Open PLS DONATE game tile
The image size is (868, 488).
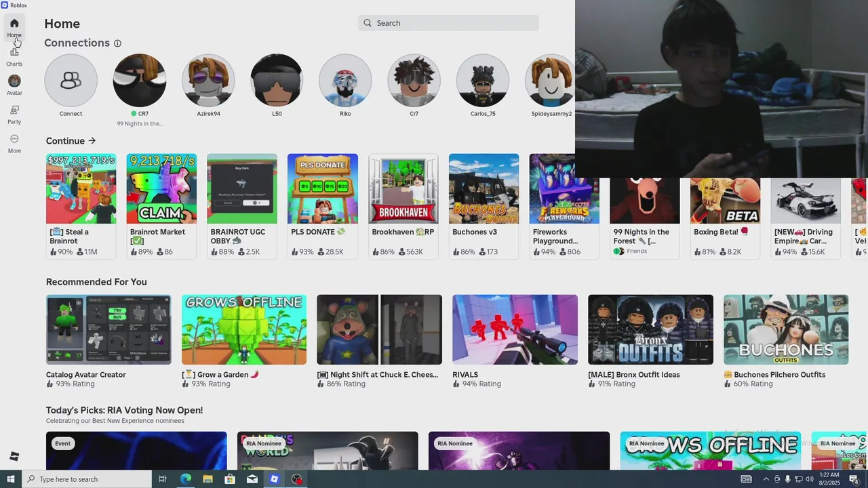pos(323,205)
